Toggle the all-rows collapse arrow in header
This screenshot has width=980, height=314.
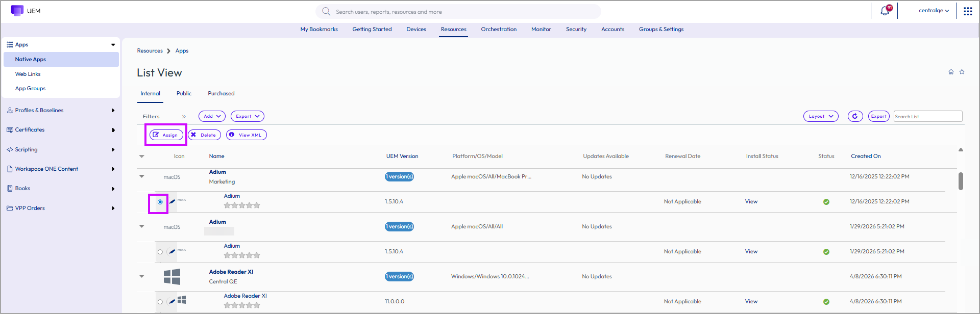click(x=142, y=156)
